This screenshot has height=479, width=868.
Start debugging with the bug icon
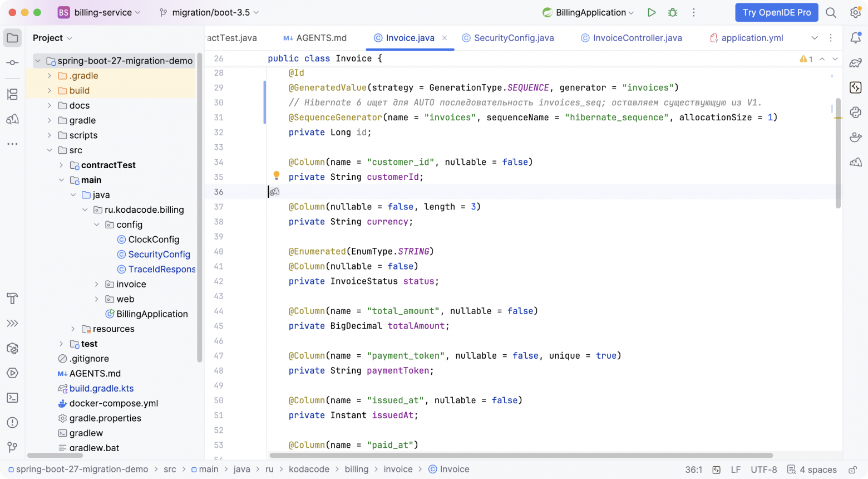[673, 12]
